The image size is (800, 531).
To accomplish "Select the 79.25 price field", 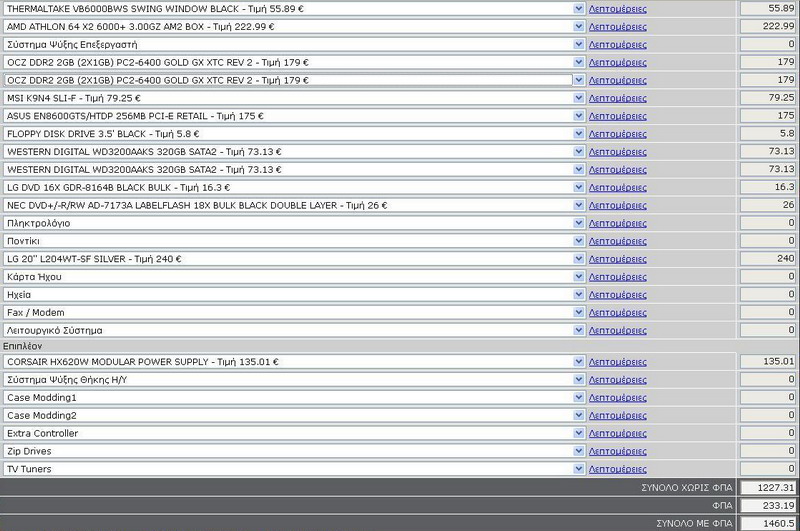I will (x=768, y=97).
